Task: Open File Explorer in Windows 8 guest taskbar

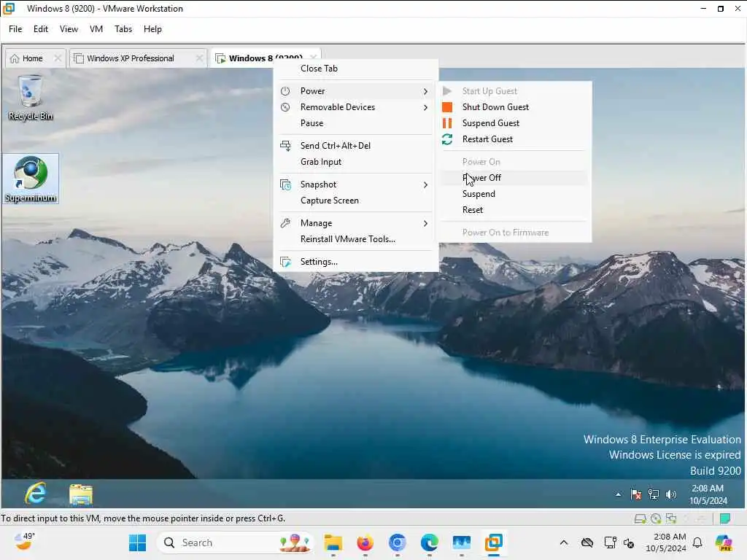Action: coord(80,494)
